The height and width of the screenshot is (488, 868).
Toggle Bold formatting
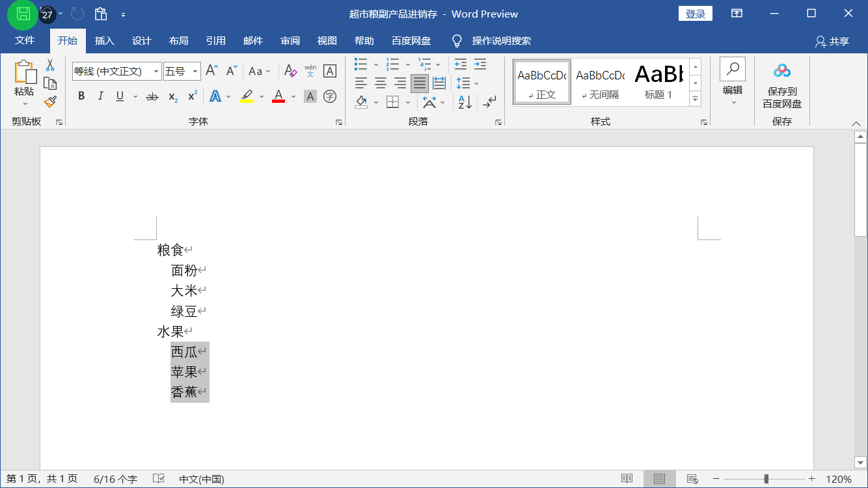81,96
